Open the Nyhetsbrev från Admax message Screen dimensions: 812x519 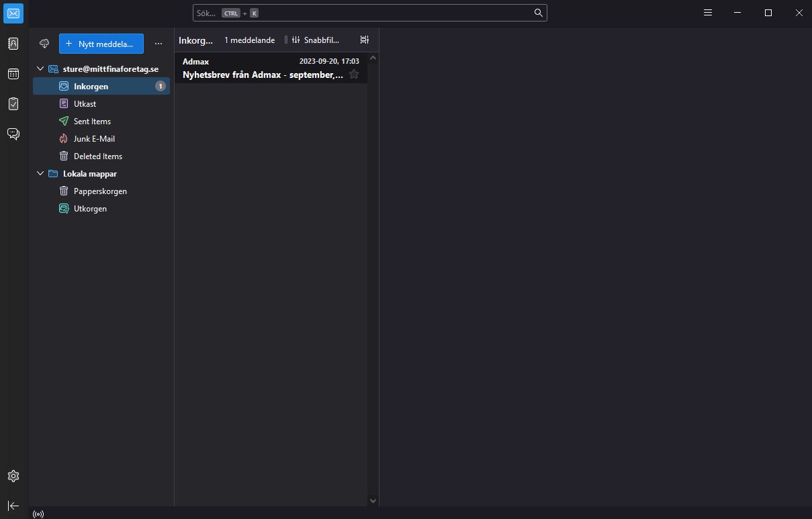(x=271, y=68)
